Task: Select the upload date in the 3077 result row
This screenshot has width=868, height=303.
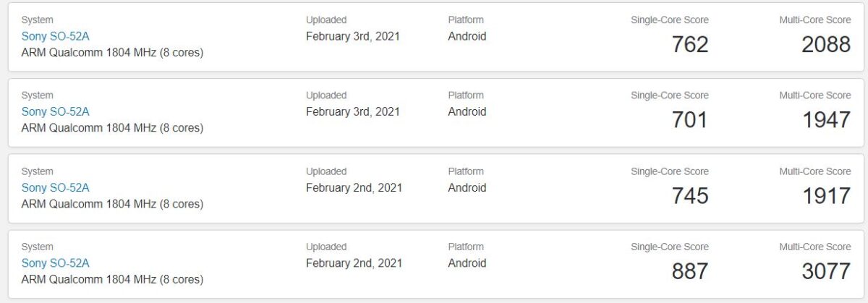Action: 354,263
